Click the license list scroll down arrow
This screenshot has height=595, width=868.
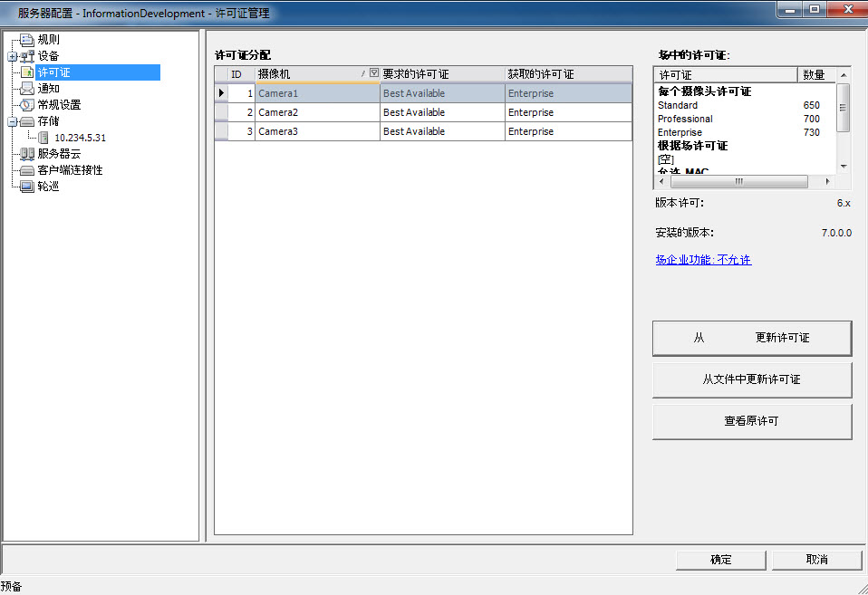tap(844, 166)
